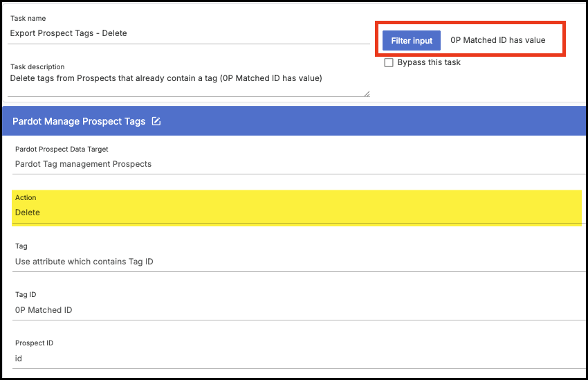Screen dimensions: 588x380
Task: Click the Task name field with Export Prospect Tags
Action: coord(189,33)
